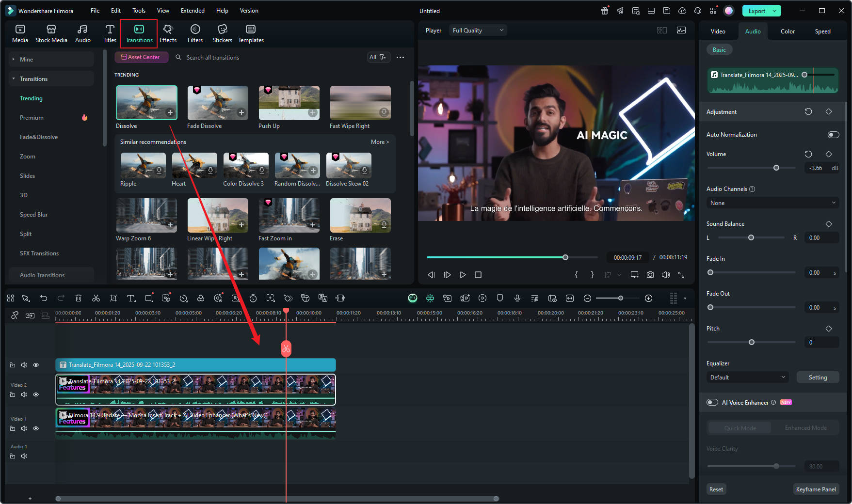The width and height of the screenshot is (852, 504).
Task: Switch to the Speed properties tab
Action: pyautogui.click(x=822, y=31)
